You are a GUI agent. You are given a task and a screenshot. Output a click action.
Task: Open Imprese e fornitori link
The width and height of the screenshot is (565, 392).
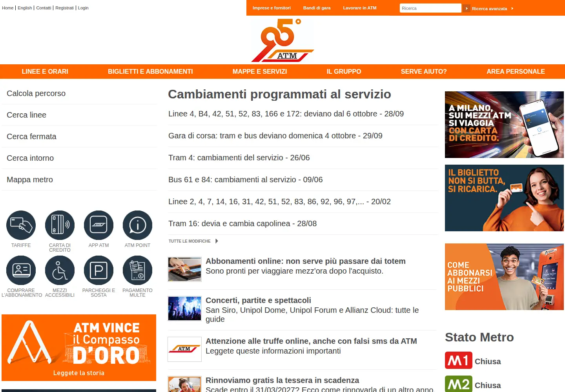pyautogui.click(x=272, y=8)
